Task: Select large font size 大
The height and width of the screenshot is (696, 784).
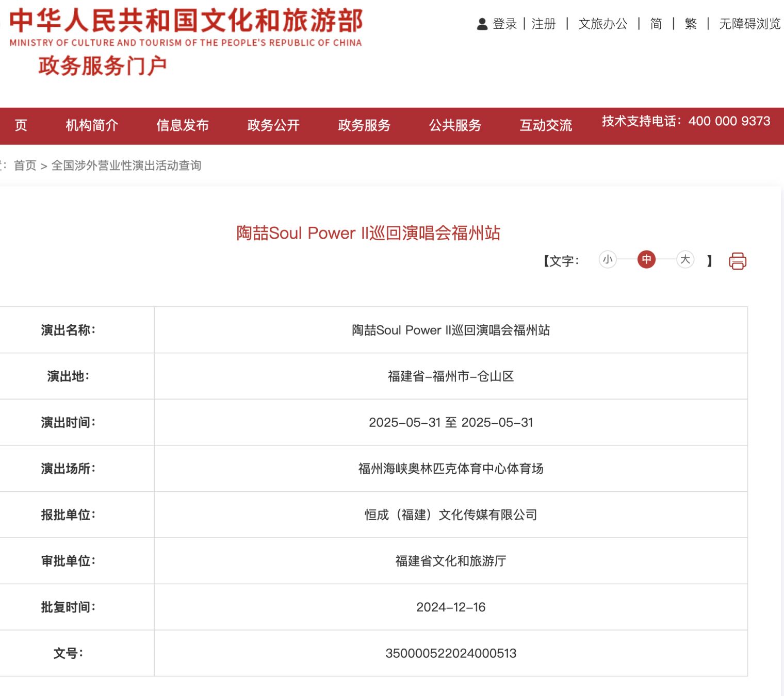Action: pyautogui.click(x=685, y=259)
